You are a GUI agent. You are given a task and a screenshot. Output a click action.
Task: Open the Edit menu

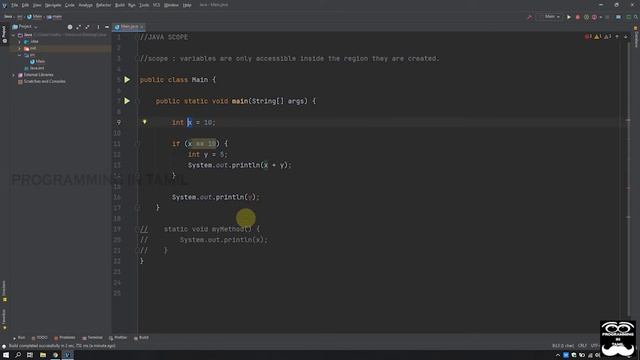pyautogui.click(x=25, y=5)
